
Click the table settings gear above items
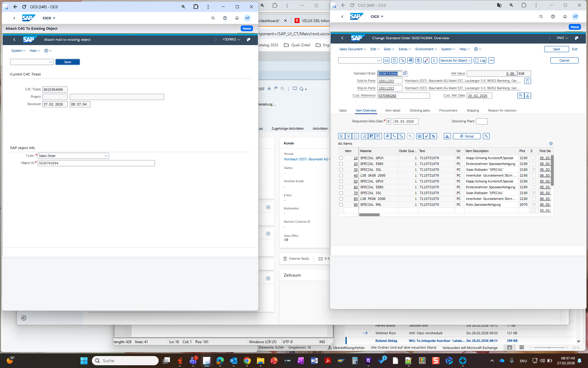[551, 144]
